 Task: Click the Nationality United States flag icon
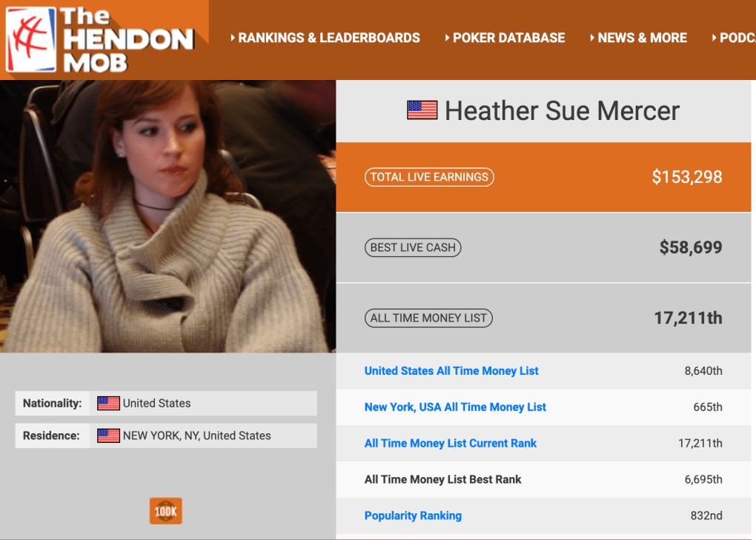pyautogui.click(x=108, y=403)
